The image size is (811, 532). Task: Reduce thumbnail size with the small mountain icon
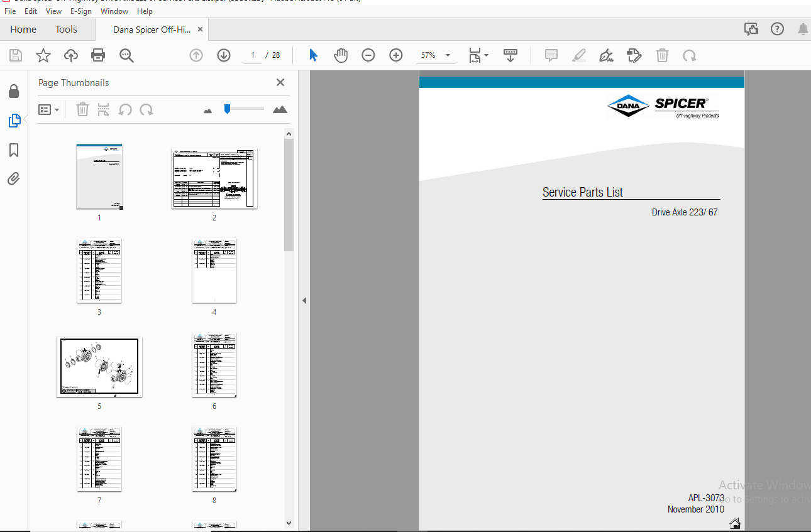(x=208, y=111)
